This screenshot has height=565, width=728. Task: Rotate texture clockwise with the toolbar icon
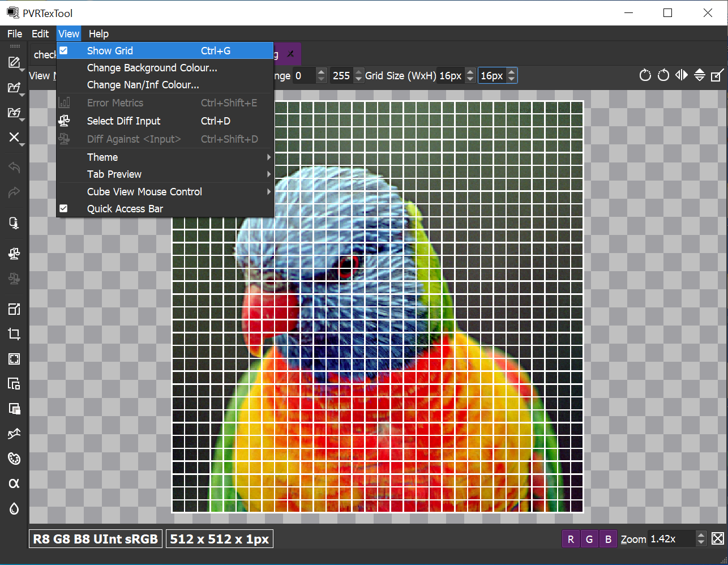[x=645, y=75]
